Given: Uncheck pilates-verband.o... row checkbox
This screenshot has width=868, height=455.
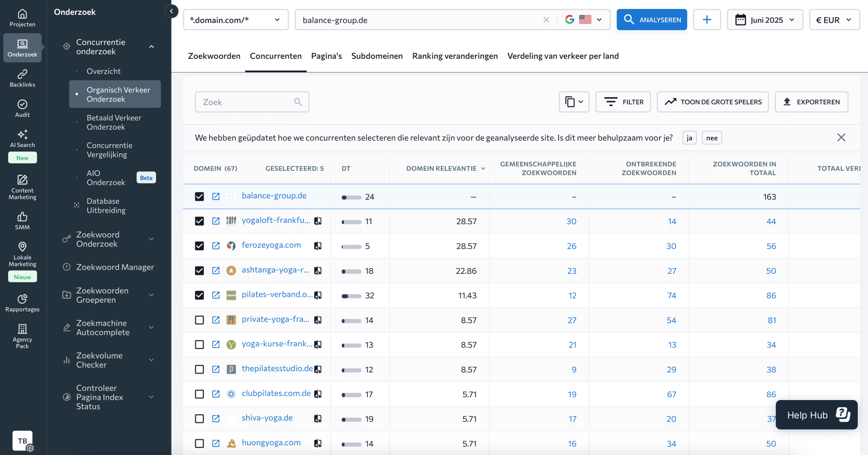Looking at the screenshot, I should pos(199,295).
